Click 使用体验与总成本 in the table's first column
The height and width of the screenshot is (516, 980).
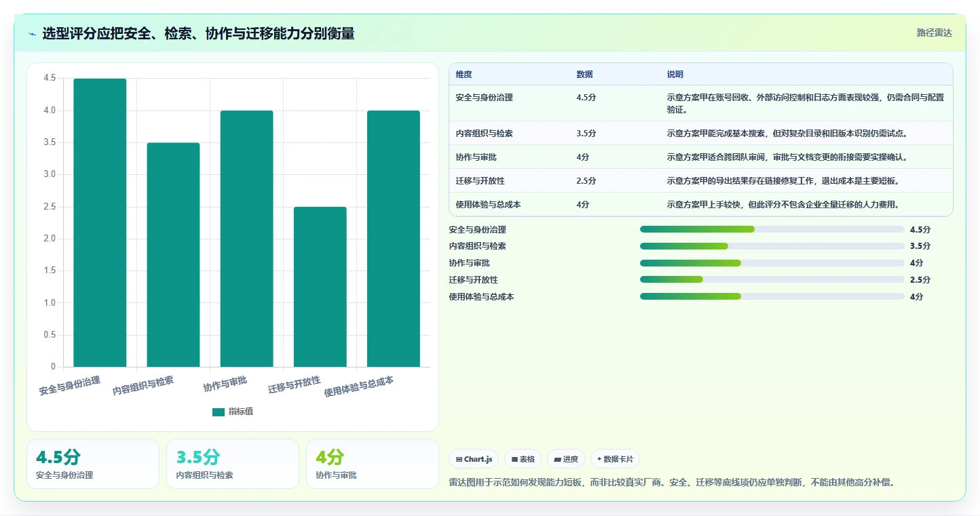(489, 205)
